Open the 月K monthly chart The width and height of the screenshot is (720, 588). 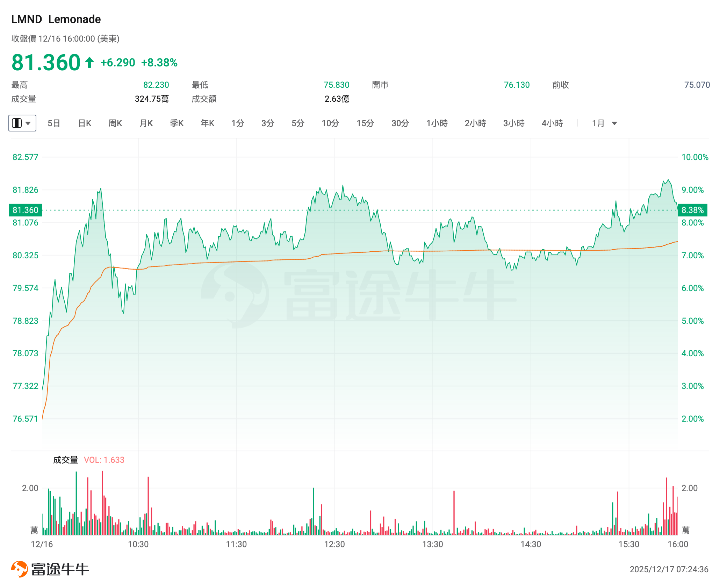click(146, 123)
